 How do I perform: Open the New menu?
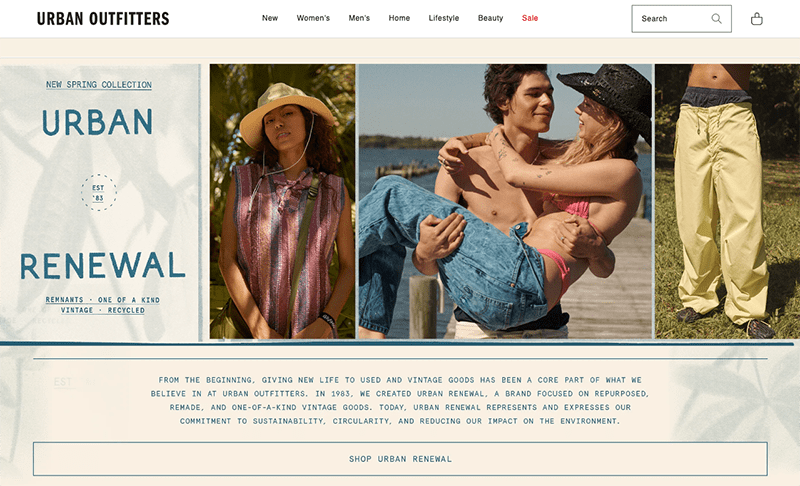point(270,18)
